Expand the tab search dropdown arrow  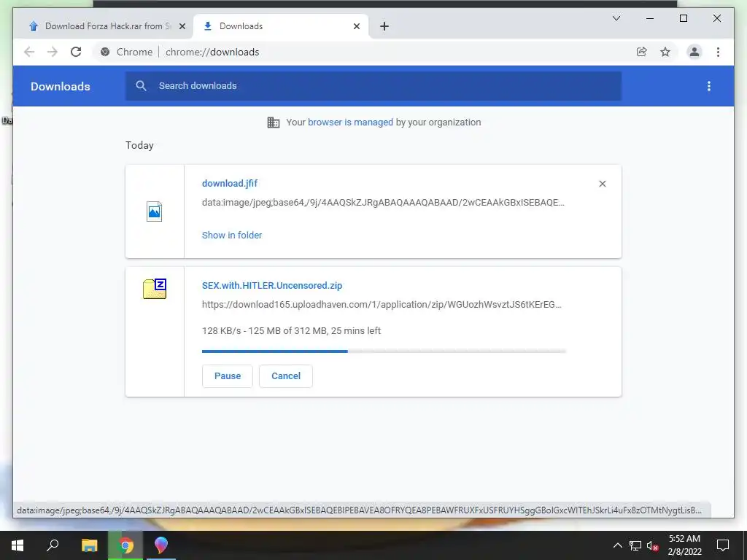coord(616,18)
